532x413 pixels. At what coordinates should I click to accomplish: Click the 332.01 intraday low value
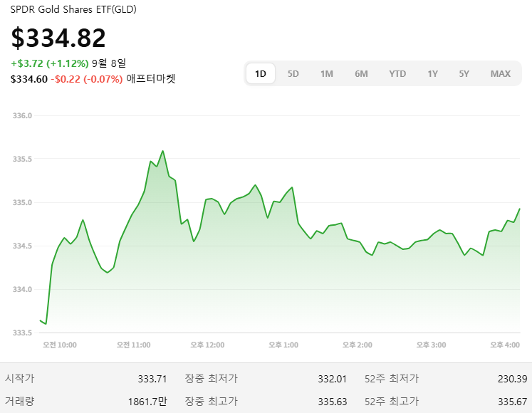point(332,379)
